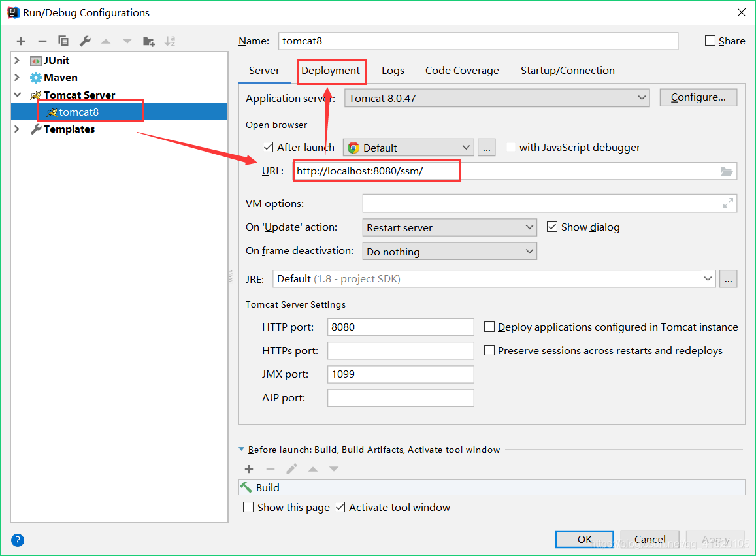Enable deploying applications configured in the Tomcat instance

point(489,327)
